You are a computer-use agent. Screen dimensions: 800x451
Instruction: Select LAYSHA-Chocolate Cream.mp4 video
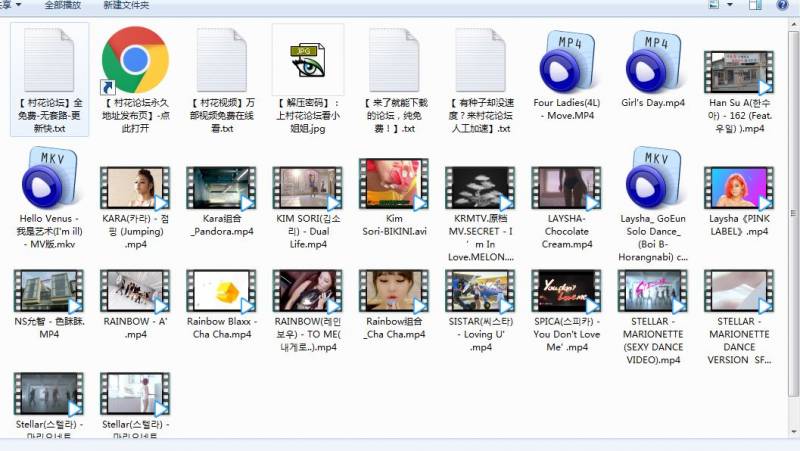[x=566, y=208]
